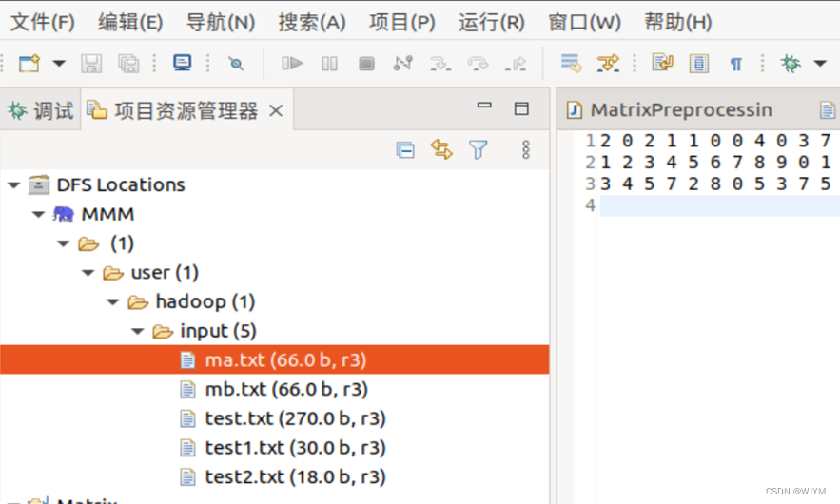
Task: Close the 项目资源管理器 tab
Action: click(276, 111)
